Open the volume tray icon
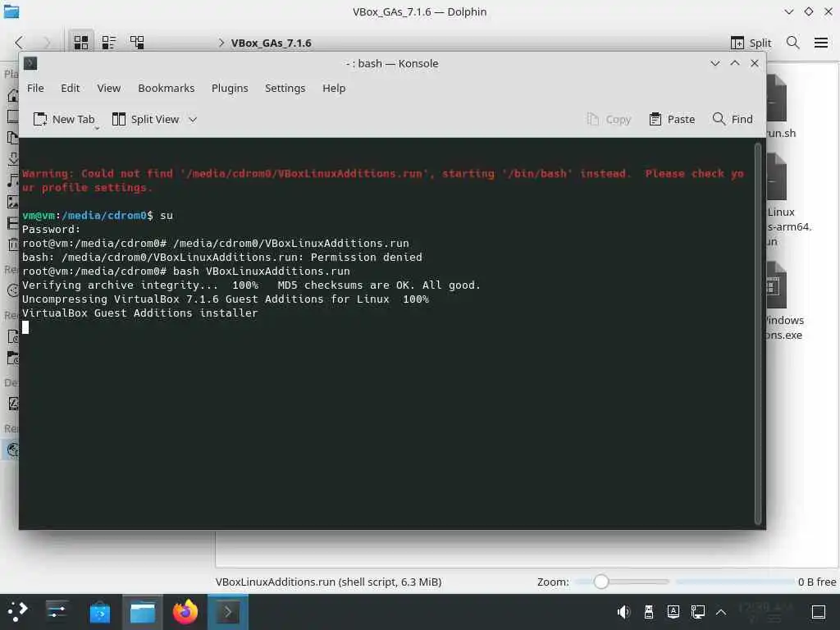This screenshot has height=630, width=840. 623,612
